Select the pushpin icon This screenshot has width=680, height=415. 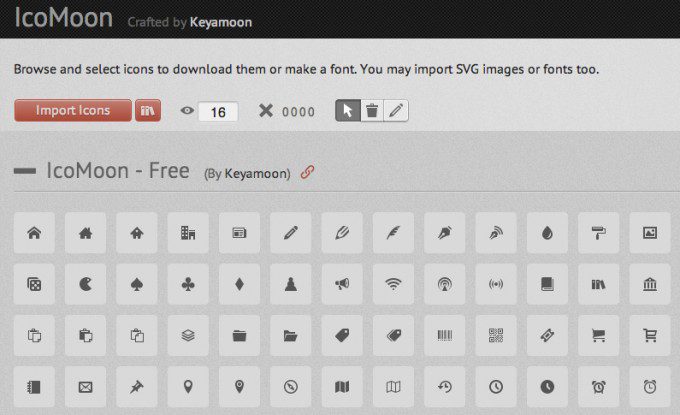click(137, 386)
